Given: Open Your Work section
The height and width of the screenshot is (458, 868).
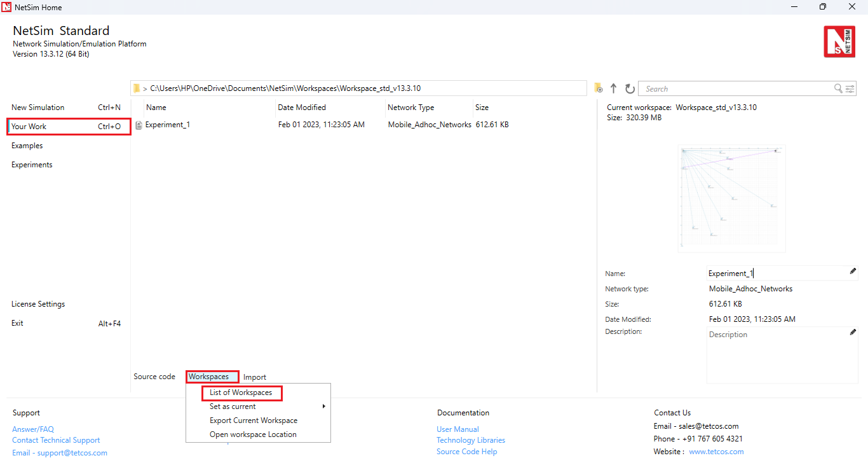Looking at the screenshot, I should point(69,127).
